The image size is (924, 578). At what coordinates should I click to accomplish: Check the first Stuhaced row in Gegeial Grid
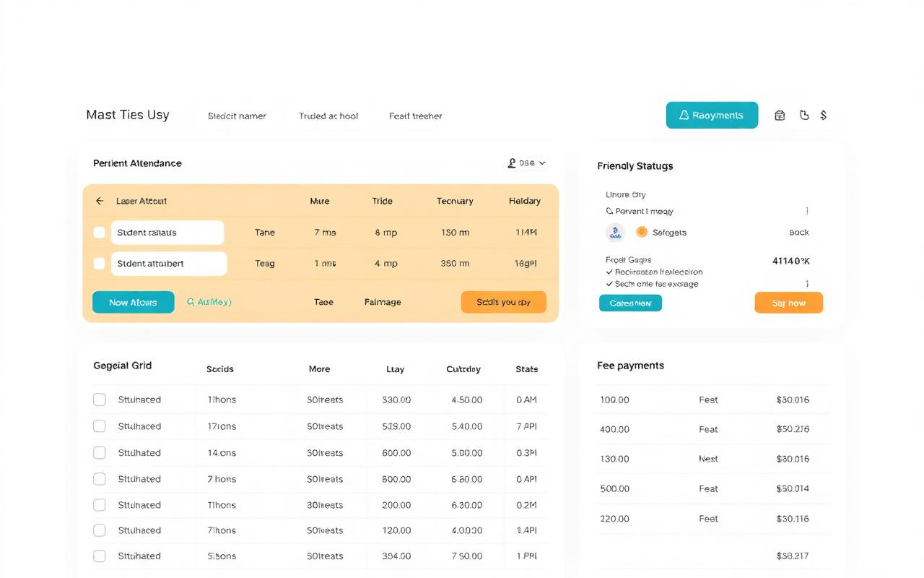(99, 400)
